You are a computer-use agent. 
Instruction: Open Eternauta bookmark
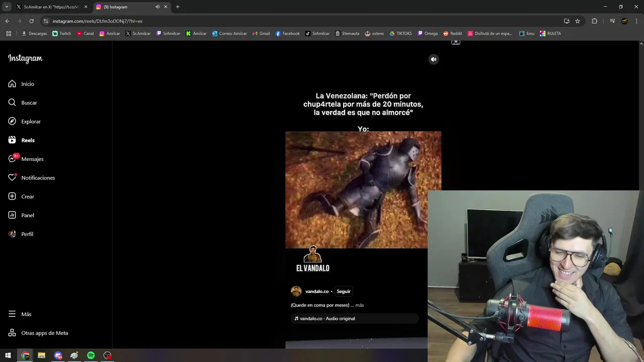pos(347,34)
